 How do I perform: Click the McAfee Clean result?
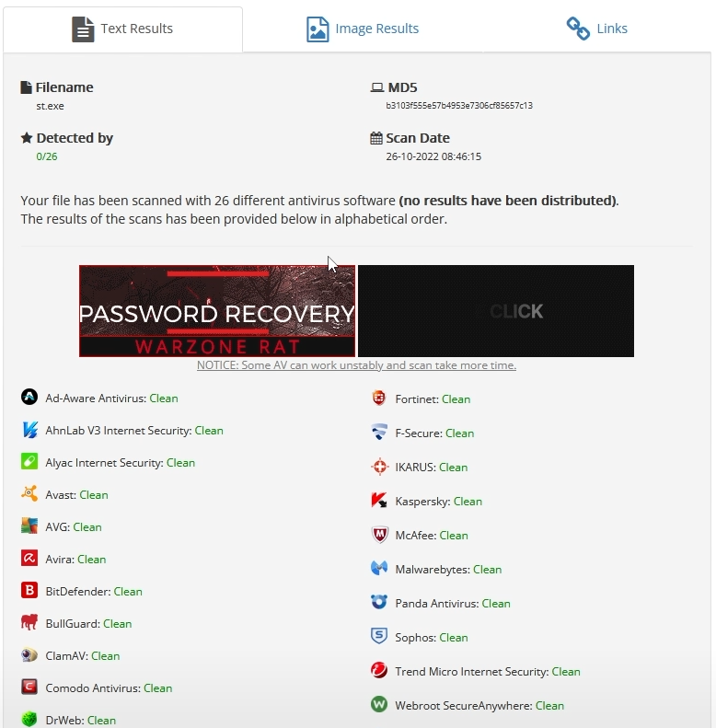(454, 536)
